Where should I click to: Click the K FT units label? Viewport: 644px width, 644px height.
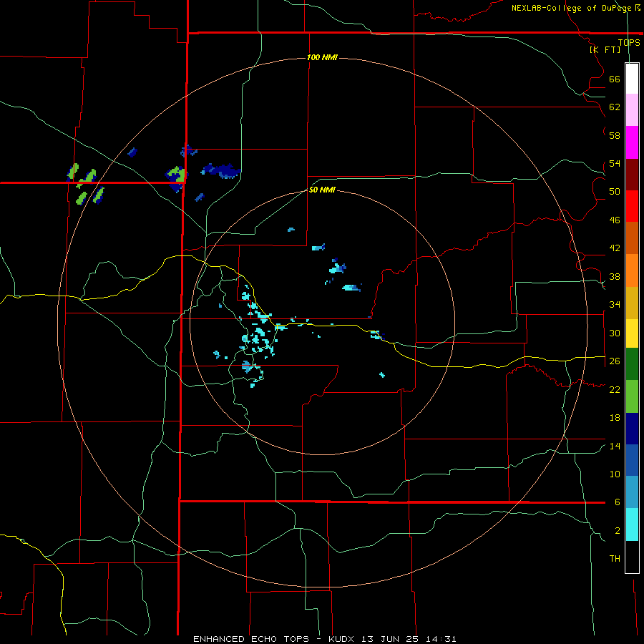tap(605, 49)
